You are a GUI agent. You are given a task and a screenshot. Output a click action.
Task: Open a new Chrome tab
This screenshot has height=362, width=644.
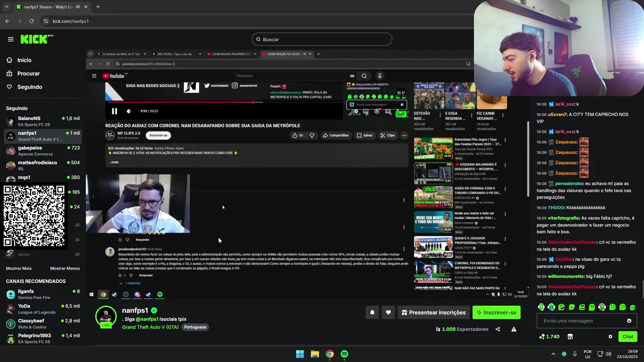(x=98, y=7)
